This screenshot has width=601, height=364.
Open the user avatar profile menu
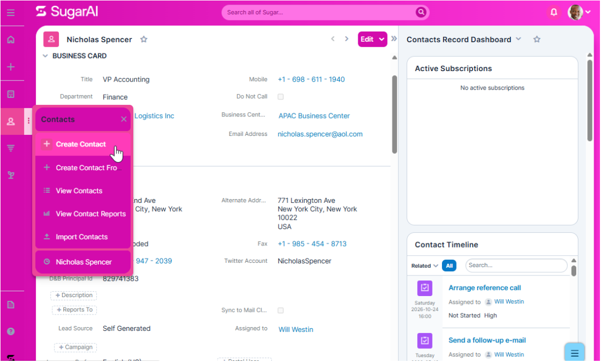579,12
